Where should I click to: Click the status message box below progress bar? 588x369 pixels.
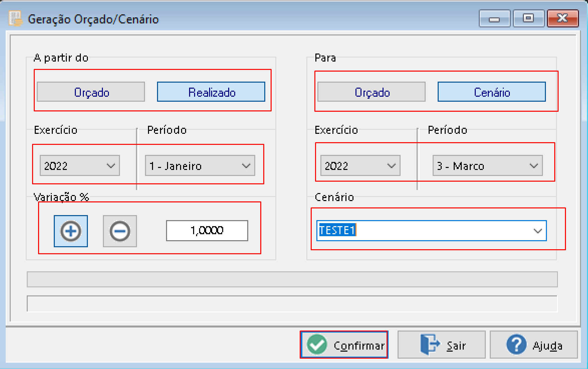(x=292, y=304)
